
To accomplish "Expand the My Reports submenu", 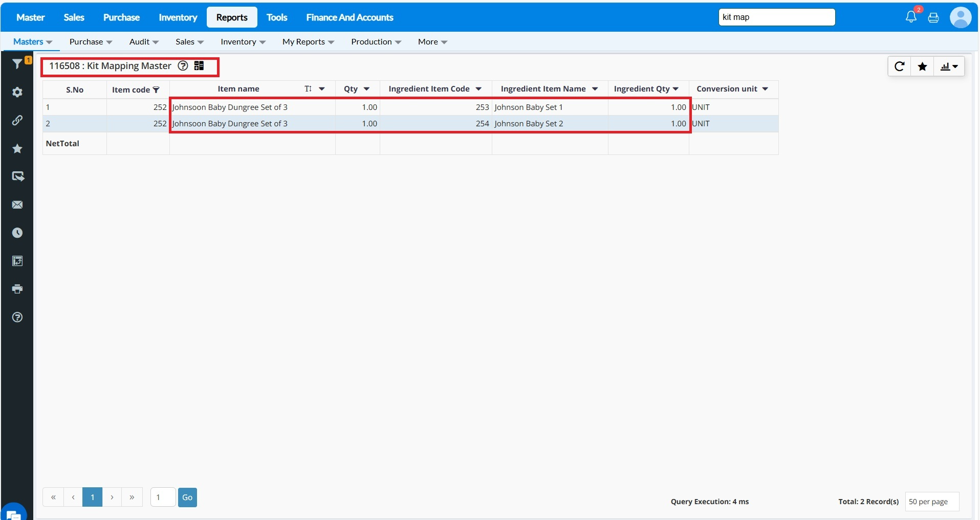I will point(308,42).
